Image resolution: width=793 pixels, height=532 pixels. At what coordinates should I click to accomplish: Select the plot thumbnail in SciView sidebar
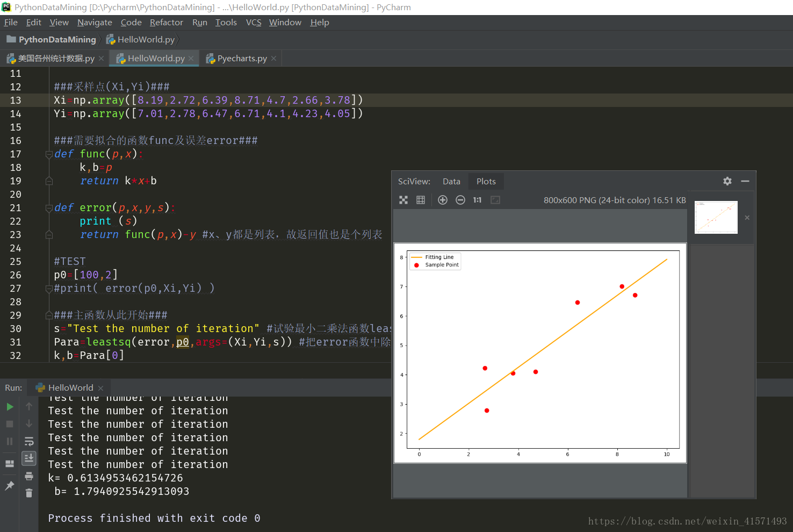tap(716, 217)
